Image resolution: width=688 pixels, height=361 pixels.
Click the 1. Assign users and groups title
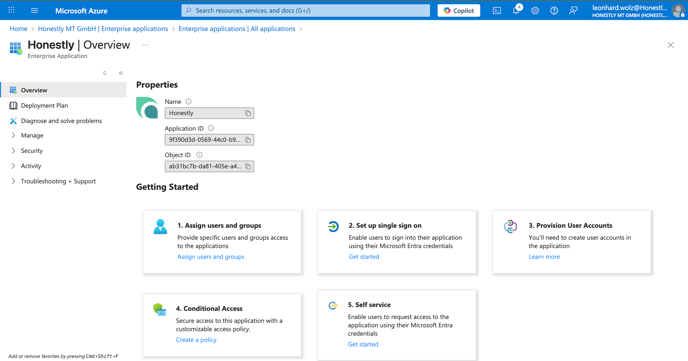click(219, 225)
